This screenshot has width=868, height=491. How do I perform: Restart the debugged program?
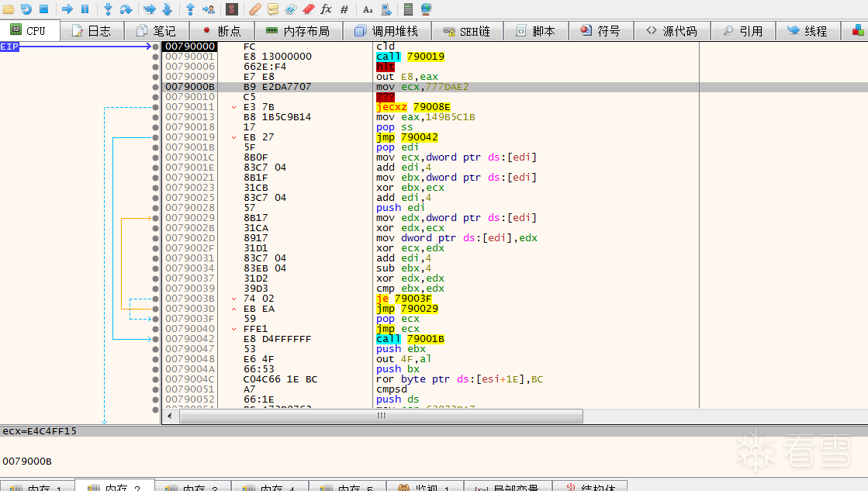26,9
